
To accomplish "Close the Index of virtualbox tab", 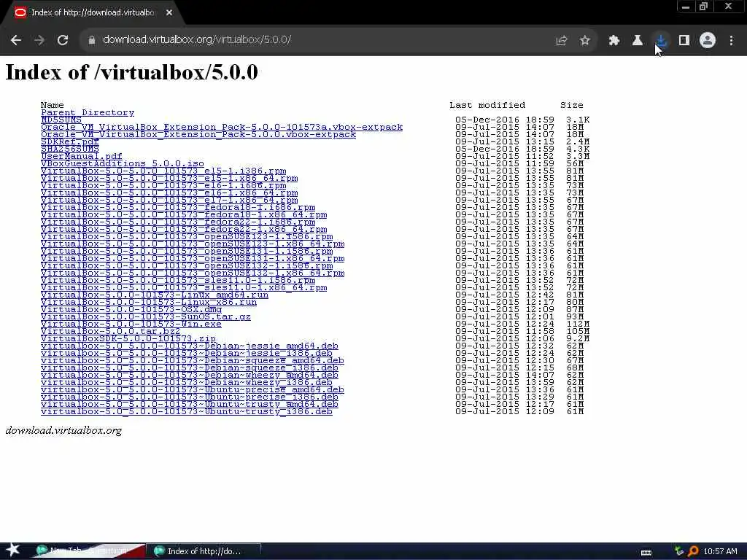I will pos(169,13).
